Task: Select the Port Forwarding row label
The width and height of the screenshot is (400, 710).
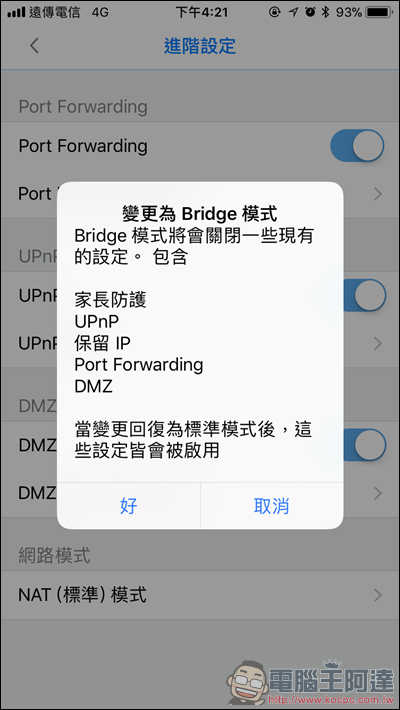Action: pyautogui.click(x=83, y=146)
